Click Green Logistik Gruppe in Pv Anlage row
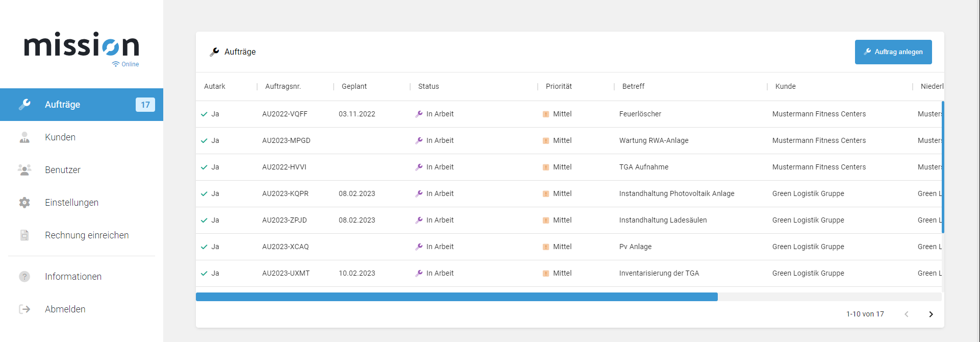This screenshot has height=342, width=980. click(x=808, y=247)
